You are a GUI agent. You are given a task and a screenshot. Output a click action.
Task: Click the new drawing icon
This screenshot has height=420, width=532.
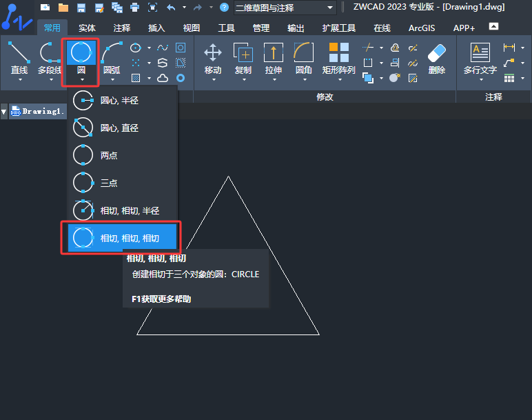(x=45, y=7)
